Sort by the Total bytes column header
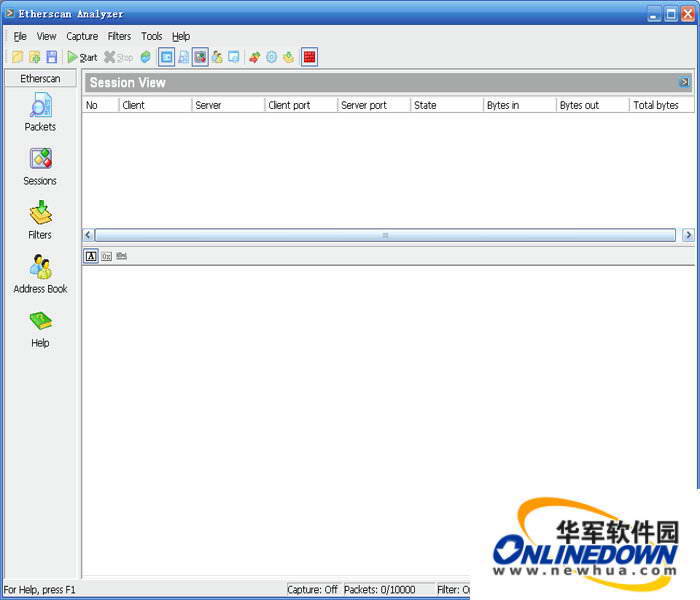 point(662,105)
